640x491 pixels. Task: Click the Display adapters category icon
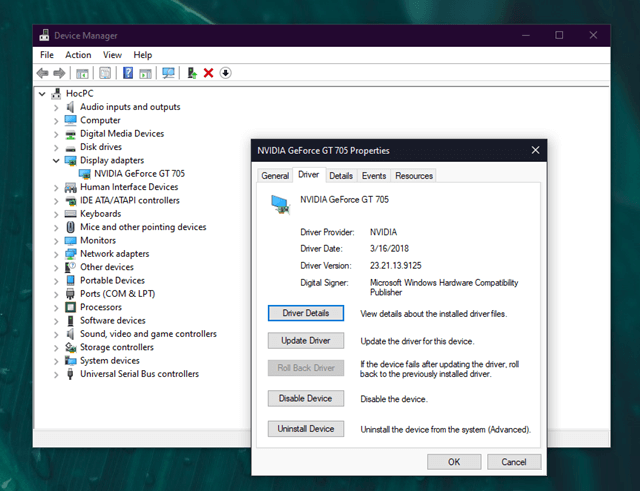(x=70, y=160)
